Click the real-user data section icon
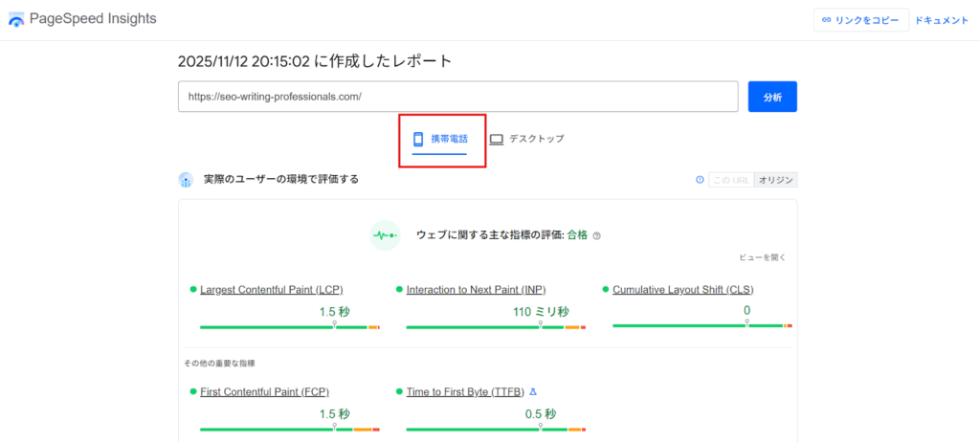The height and width of the screenshot is (442, 980). (185, 180)
